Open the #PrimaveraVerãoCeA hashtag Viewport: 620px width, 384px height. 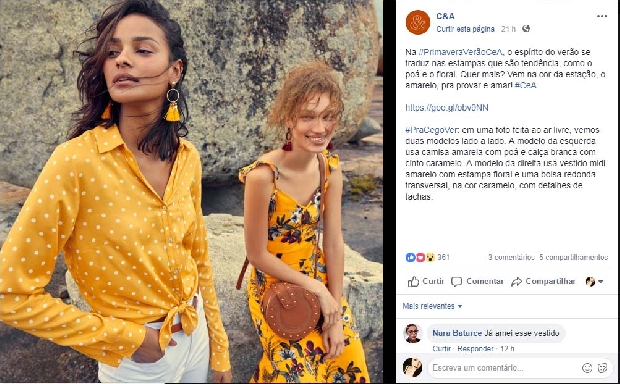[x=461, y=52]
